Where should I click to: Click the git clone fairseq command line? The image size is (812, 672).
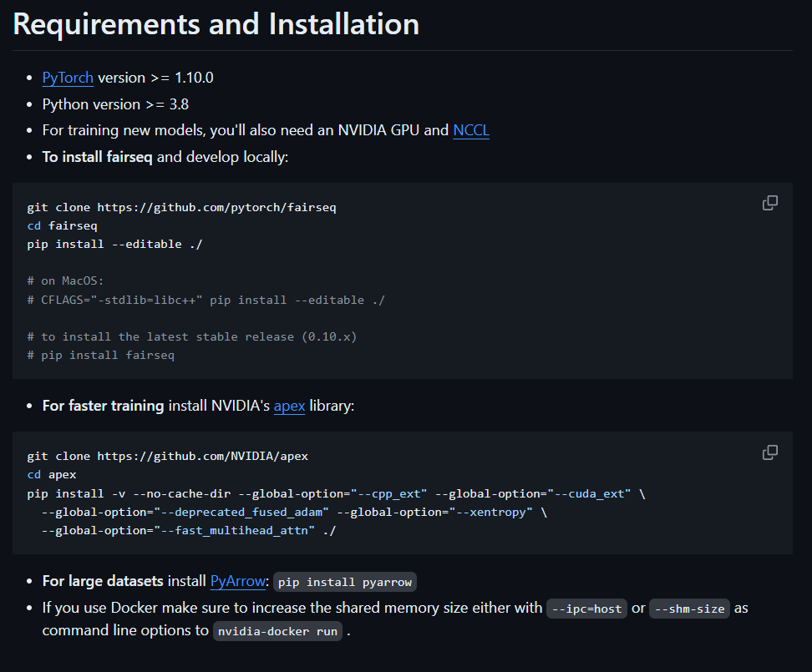coord(182,208)
